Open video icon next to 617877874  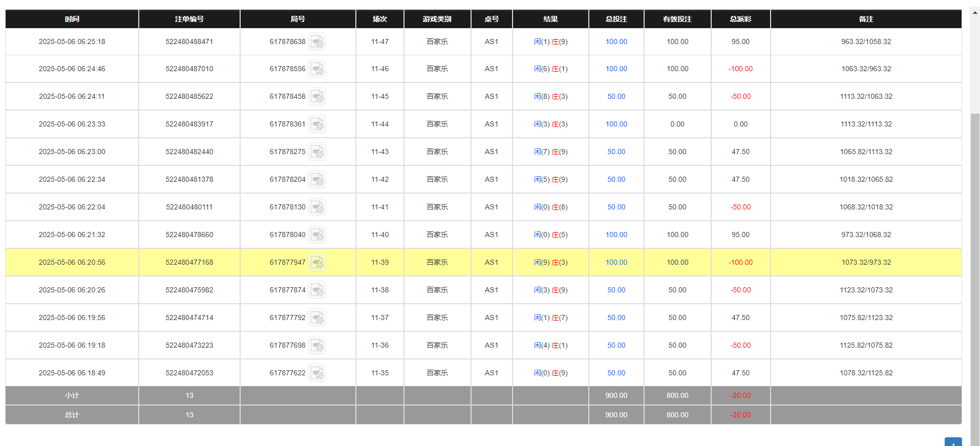coord(317,290)
